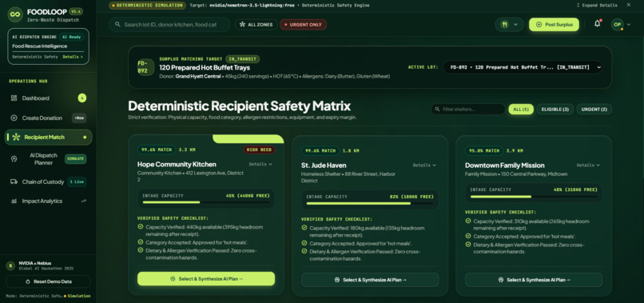This screenshot has width=644, height=303.
Task: Toggle the ALL ZONES filter
Action: pos(256,25)
